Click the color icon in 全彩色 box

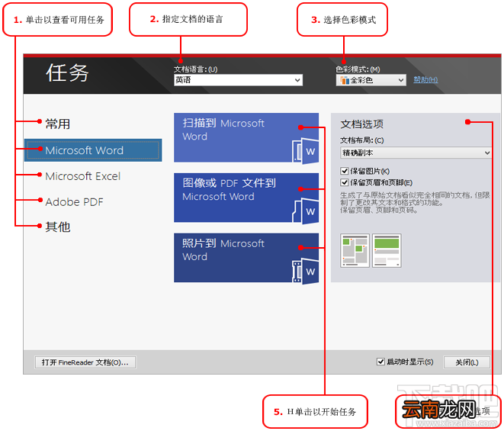click(x=345, y=80)
